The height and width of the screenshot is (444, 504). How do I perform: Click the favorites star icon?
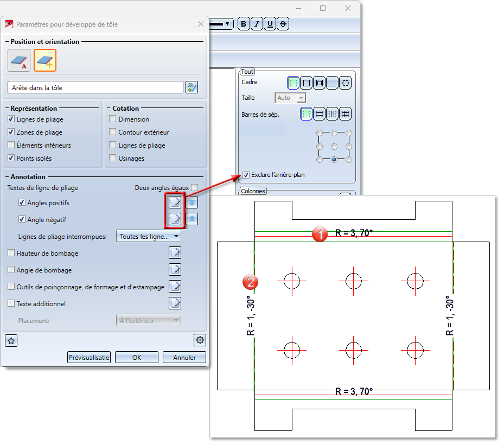coord(11,341)
